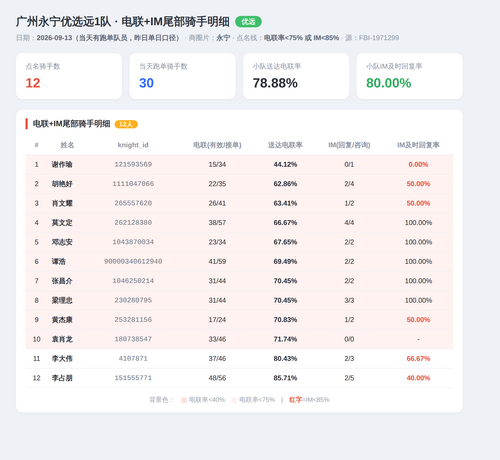This screenshot has height=460, width=500.
Task: Click rider name 李大伟 in row 11
Action: click(62, 359)
